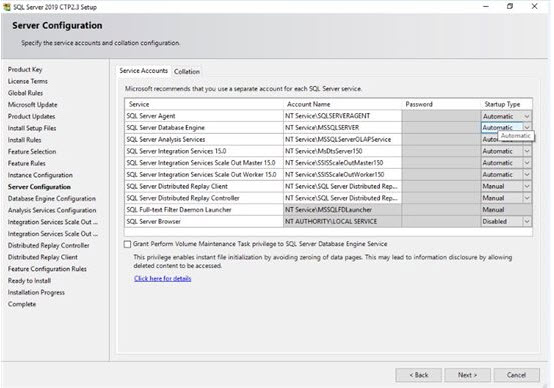Screen dimensions: 554x388
Task: Select Distributed Replay Client step in sidebar
Action: [x=42, y=257]
